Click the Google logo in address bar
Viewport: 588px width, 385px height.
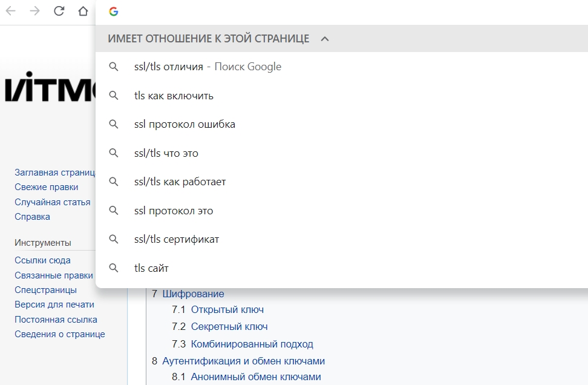coord(113,12)
